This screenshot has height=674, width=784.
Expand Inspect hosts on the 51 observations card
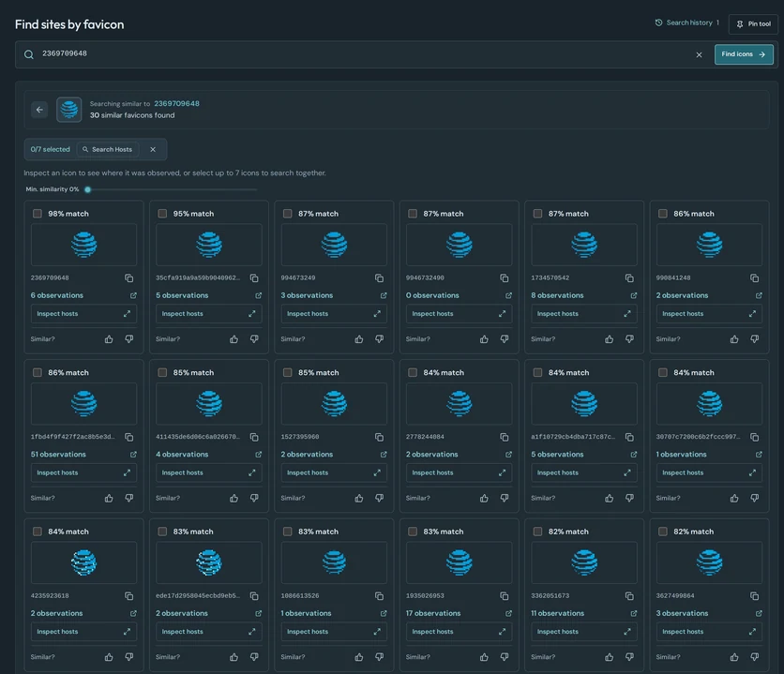click(83, 472)
